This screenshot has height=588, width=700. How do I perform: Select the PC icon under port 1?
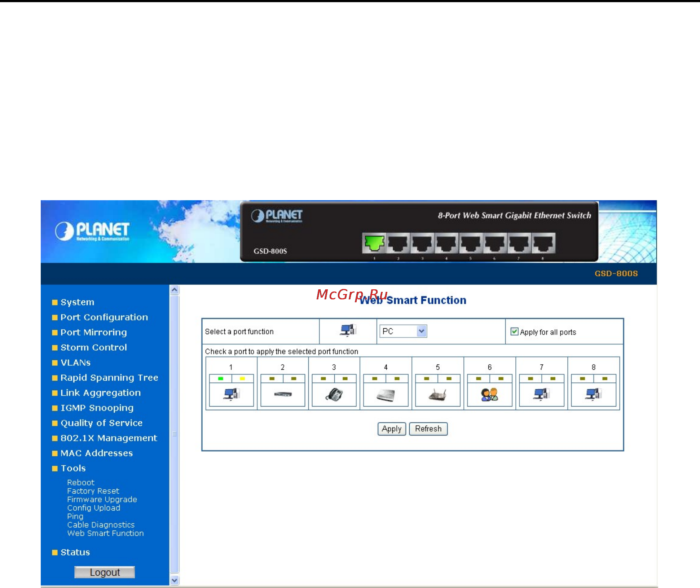coord(232,394)
